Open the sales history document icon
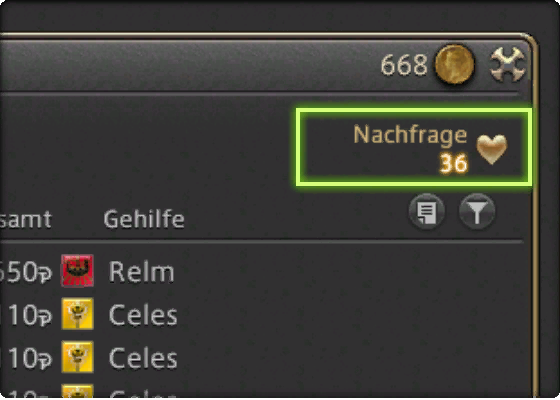The width and height of the screenshot is (560, 400). 426,211
